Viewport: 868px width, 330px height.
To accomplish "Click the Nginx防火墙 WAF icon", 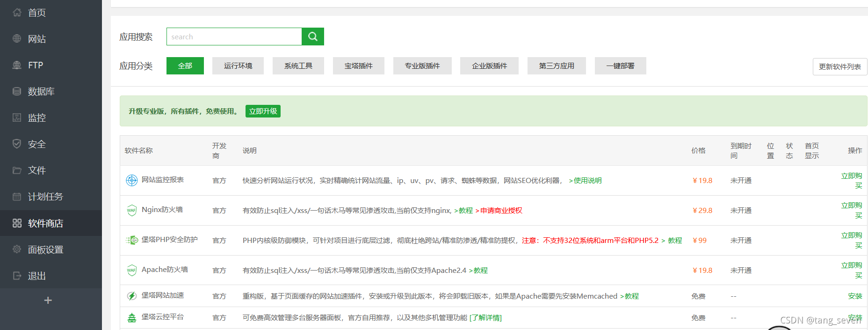I will pos(132,210).
